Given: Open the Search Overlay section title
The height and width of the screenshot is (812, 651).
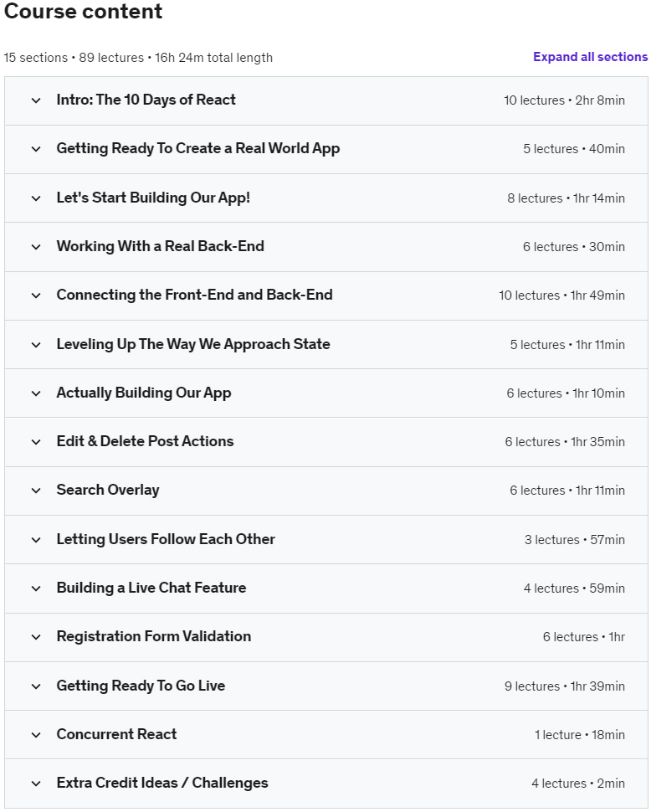Looking at the screenshot, I should [x=108, y=491].
